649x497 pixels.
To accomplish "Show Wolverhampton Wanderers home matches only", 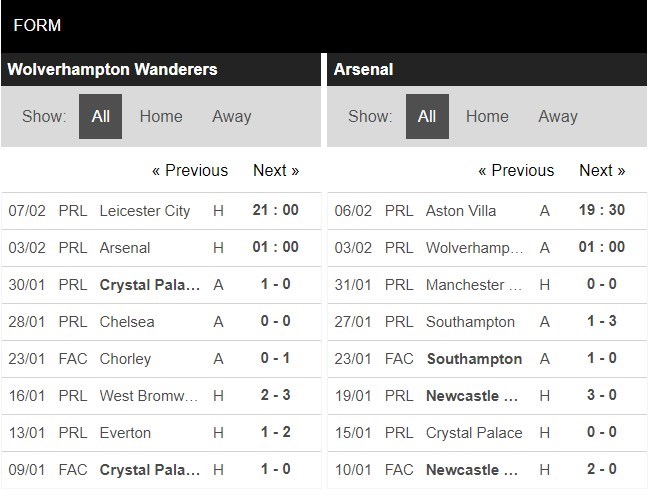I will click(x=161, y=116).
